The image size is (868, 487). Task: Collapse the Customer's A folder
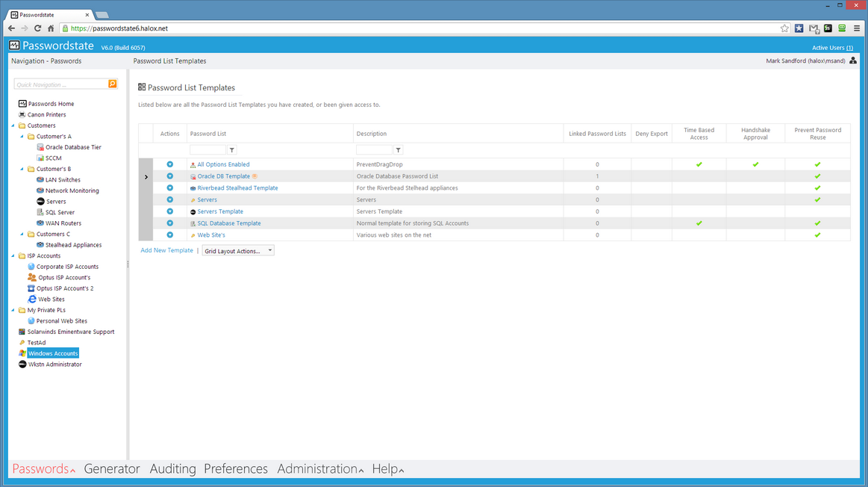coord(22,136)
